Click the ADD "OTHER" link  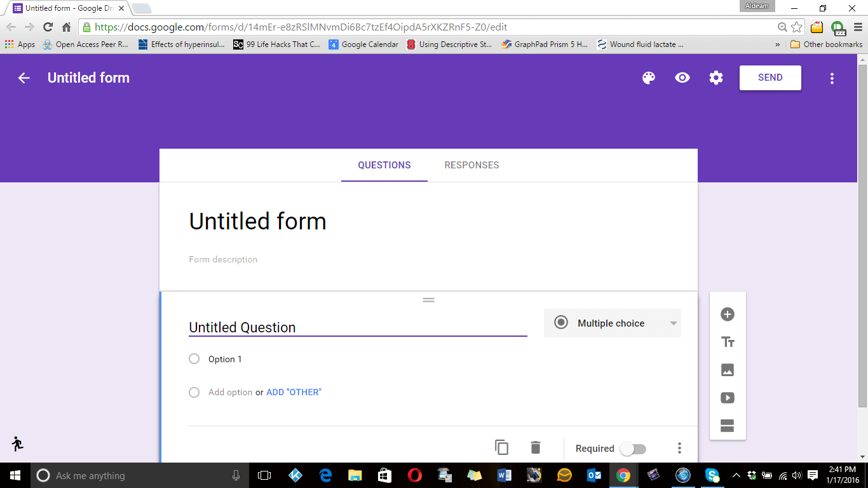point(294,392)
